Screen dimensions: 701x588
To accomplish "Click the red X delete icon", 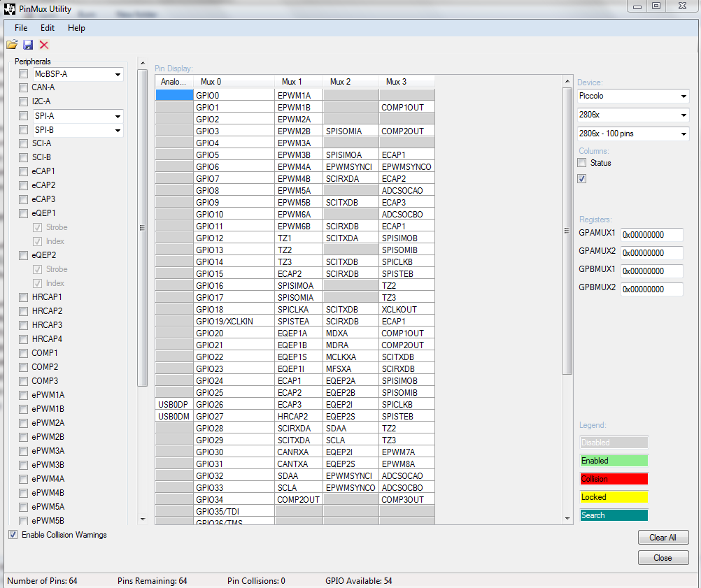I will coord(44,45).
